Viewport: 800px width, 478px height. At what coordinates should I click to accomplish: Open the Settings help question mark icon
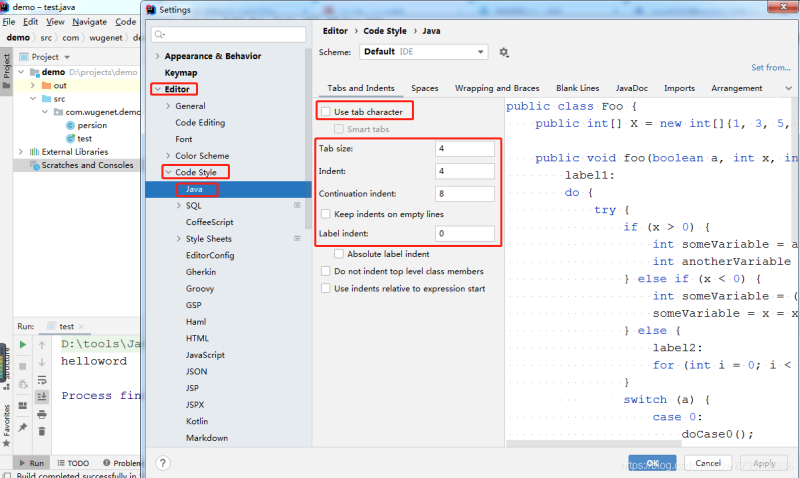(x=163, y=463)
